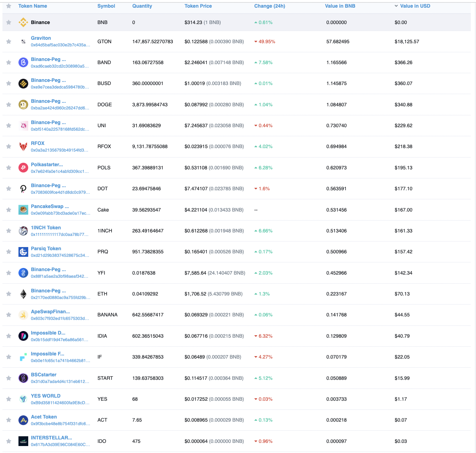This screenshot has height=453, width=476.
Task: Click the DOT token logo
Action: coord(23,189)
